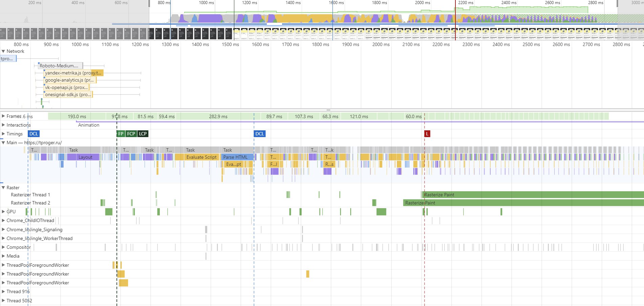Select the onesignal-sdk.js network request
Screen dimensions: 644x306
coord(68,94)
